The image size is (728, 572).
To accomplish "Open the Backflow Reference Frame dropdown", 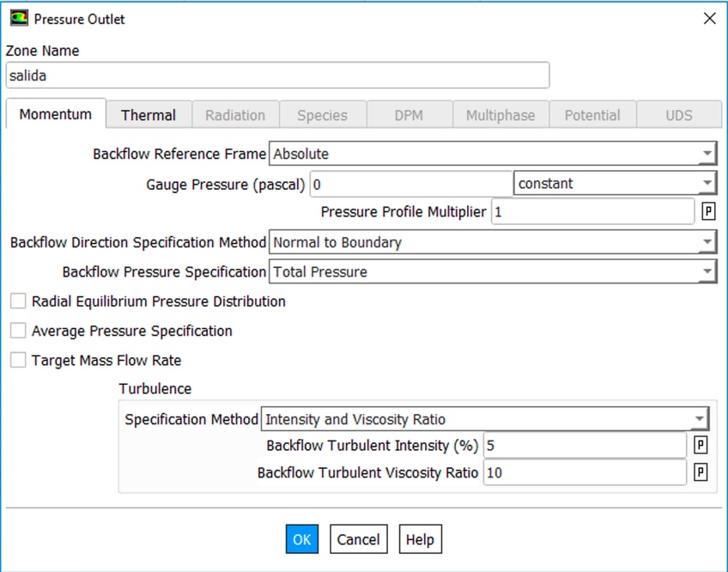I will (492, 155).
